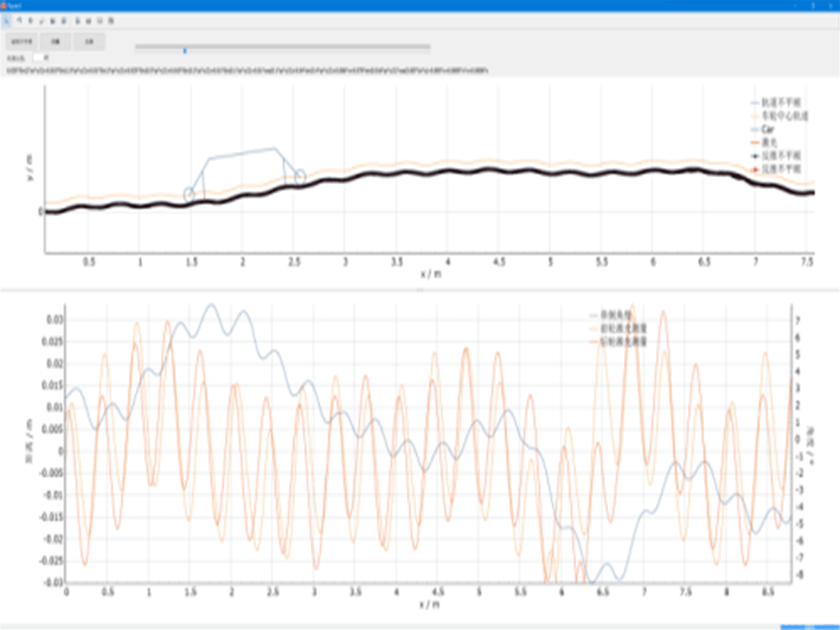
Task: Click the magnifier icon beside the pointer tool
Action: tap(20, 21)
